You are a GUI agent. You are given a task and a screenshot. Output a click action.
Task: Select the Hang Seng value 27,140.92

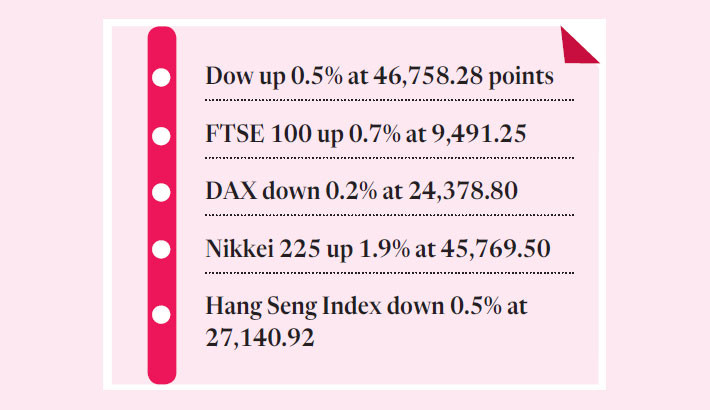260,339
